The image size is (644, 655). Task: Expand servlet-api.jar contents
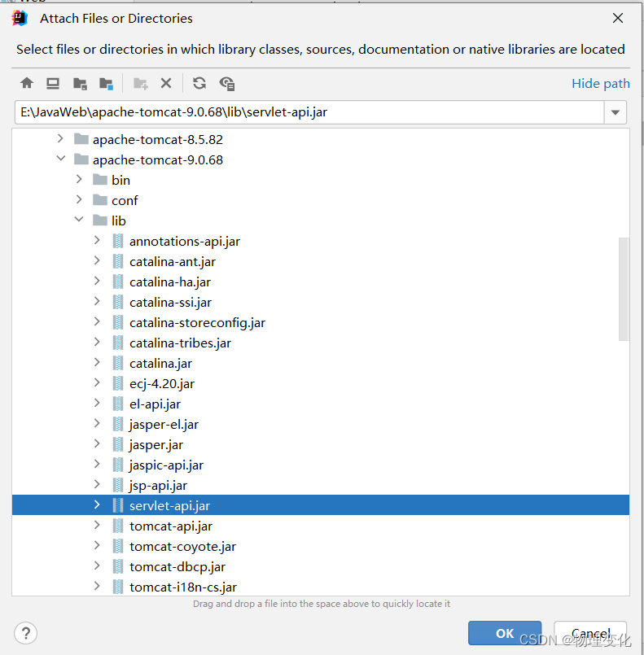(x=97, y=504)
